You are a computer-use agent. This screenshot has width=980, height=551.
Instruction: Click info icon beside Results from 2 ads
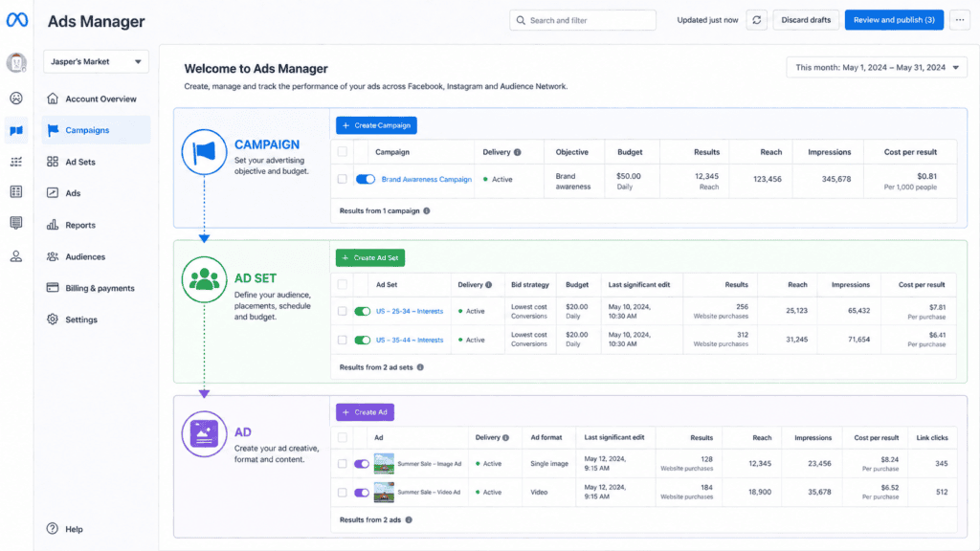pos(409,519)
